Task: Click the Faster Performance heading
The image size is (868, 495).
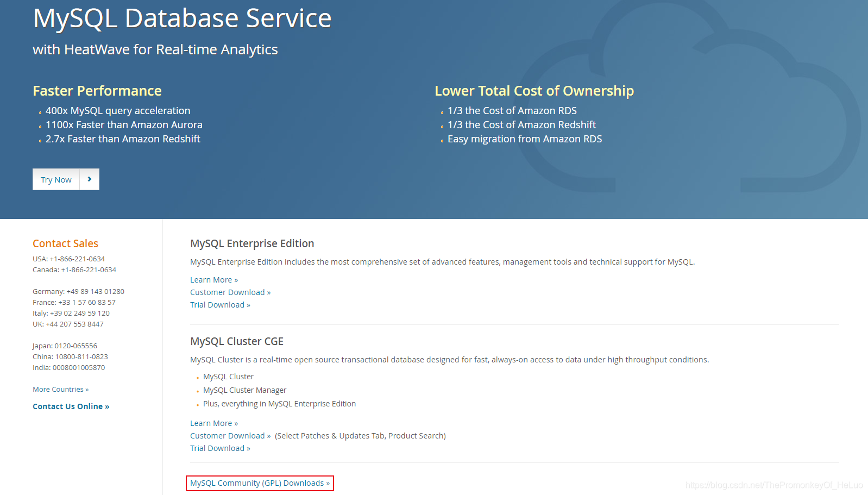Action: tap(97, 91)
